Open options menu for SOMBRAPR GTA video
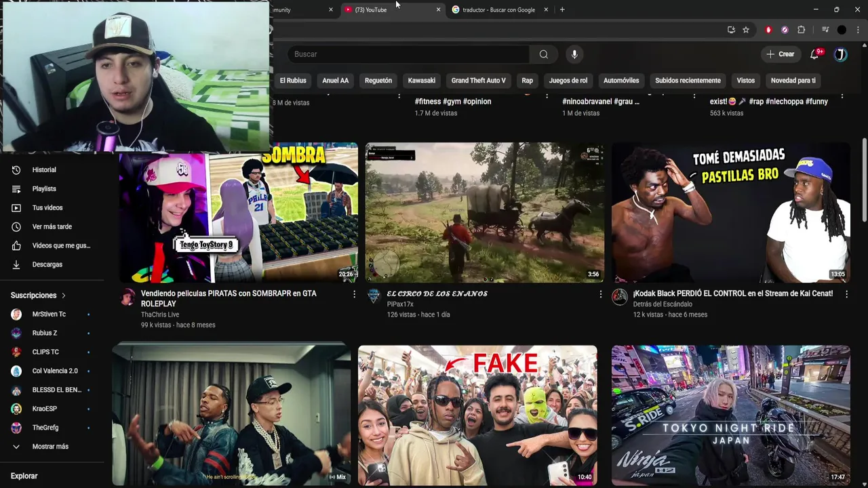The width and height of the screenshot is (868, 488). pos(354,294)
